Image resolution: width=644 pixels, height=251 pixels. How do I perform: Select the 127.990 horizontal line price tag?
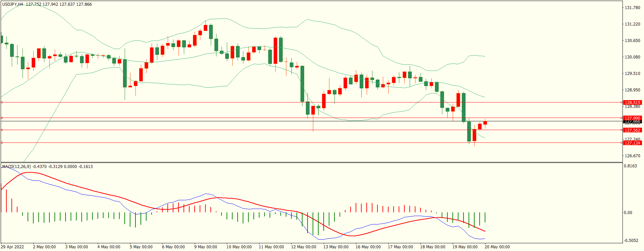pyautogui.click(x=632, y=118)
